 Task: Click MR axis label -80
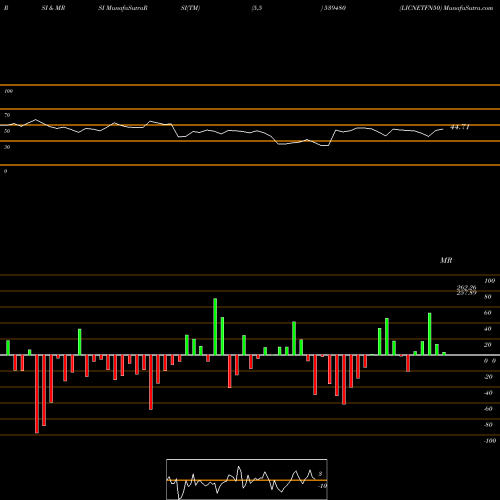pos(488,425)
